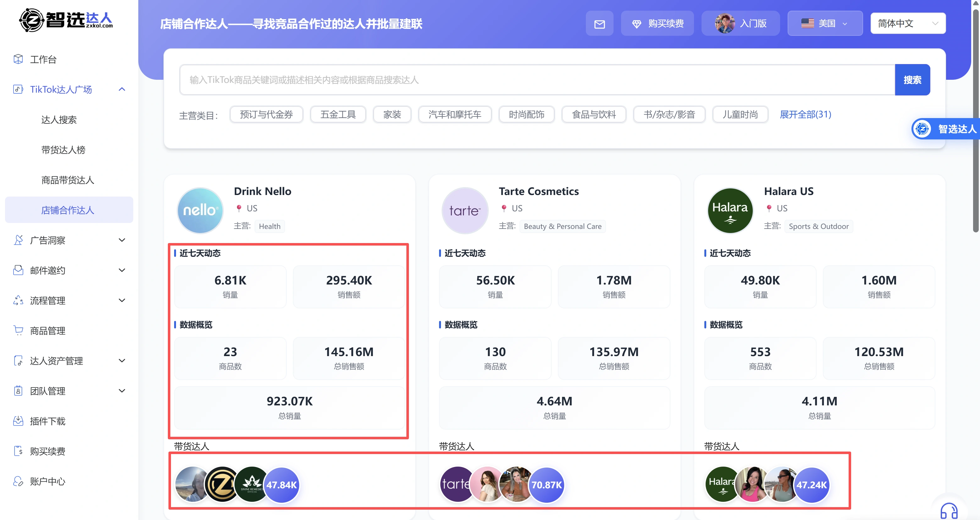Click the headset support icon
Viewport: 980px width, 520px height.
949,511
